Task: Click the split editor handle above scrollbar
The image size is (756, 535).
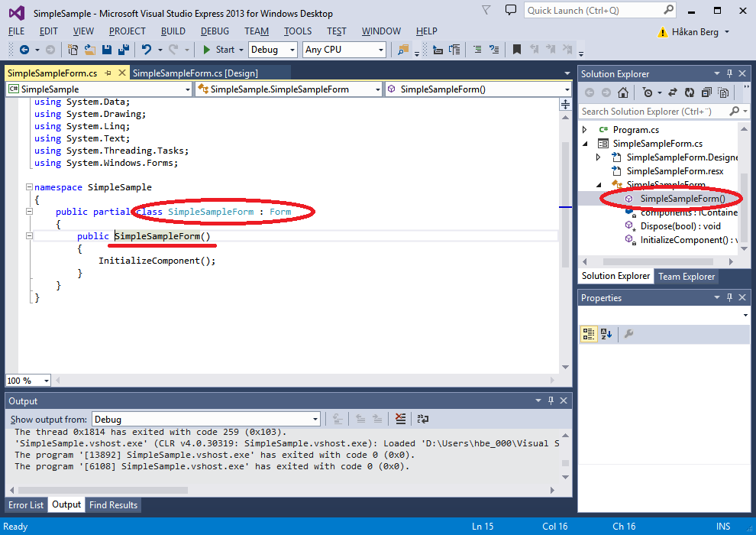Action: click(566, 104)
